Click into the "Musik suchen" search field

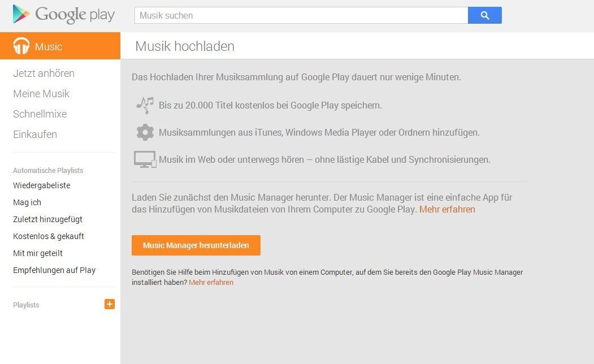(x=300, y=15)
